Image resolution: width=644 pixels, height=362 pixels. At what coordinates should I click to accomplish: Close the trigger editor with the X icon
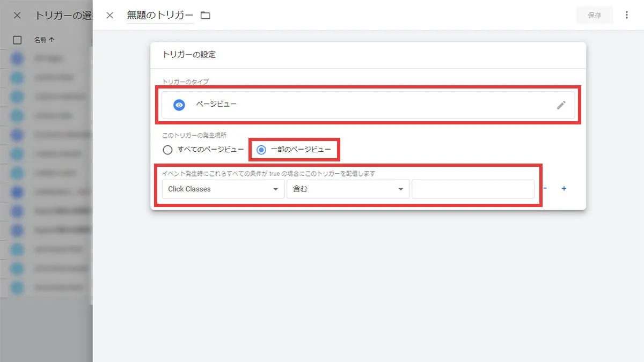pyautogui.click(x=110, y=16)
